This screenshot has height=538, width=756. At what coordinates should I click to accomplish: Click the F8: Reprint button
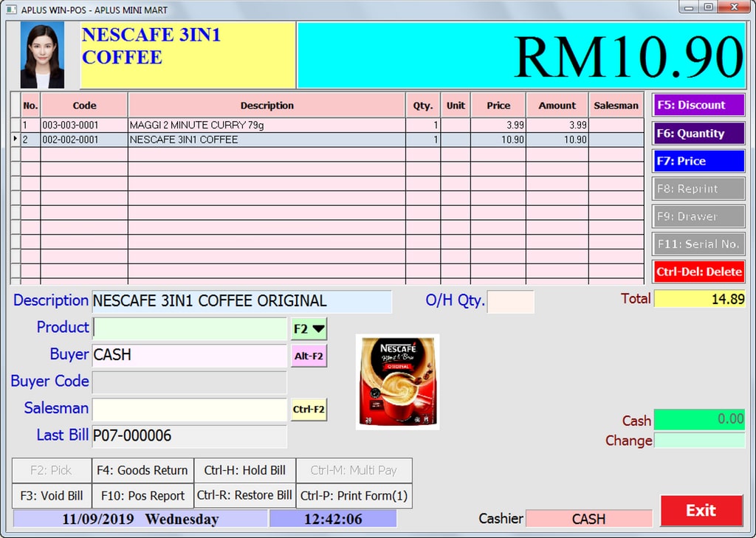(x=698, y=188)
